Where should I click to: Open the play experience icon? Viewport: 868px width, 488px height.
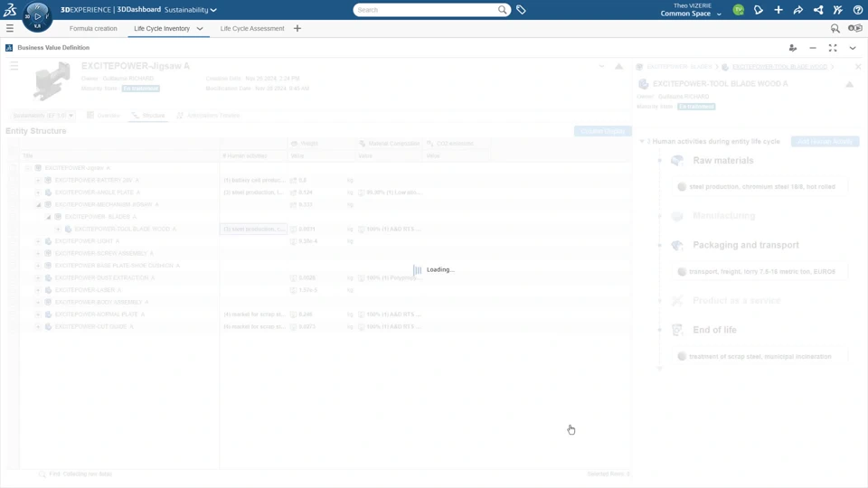[x=855, y=28]
